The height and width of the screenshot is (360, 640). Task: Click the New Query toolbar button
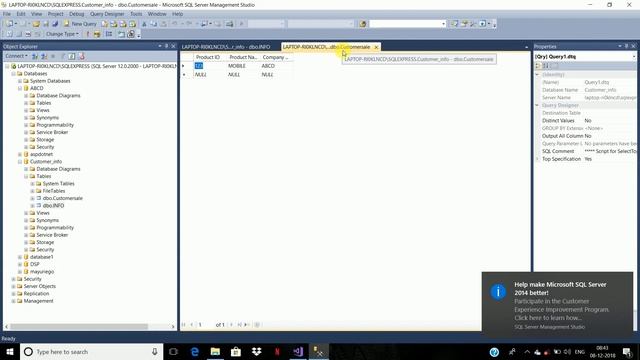point(80,24)
